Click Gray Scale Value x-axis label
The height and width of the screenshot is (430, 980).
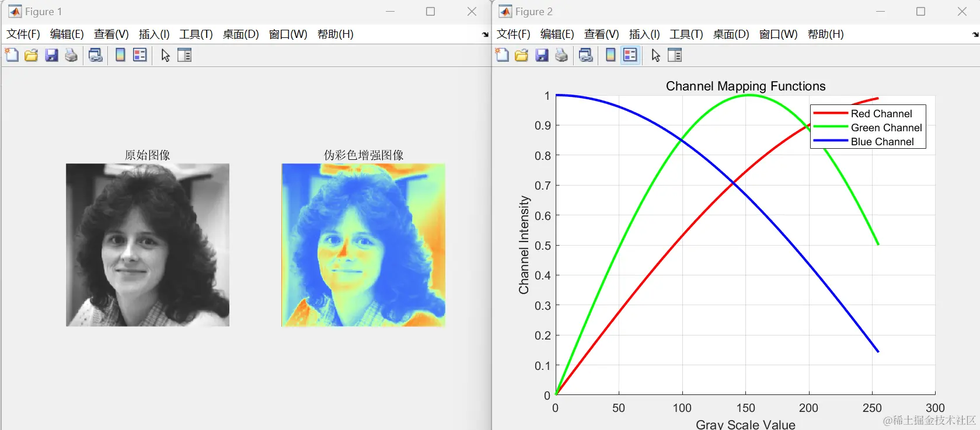point(745,425)
